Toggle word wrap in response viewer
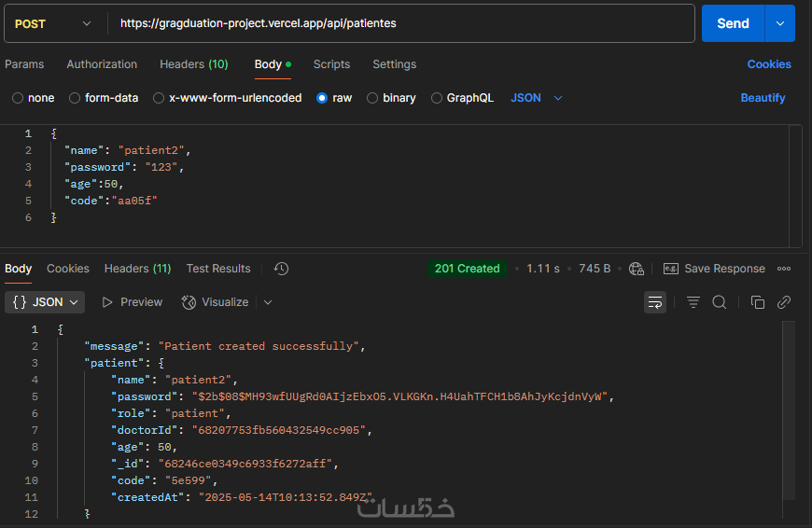 [655, 302]
